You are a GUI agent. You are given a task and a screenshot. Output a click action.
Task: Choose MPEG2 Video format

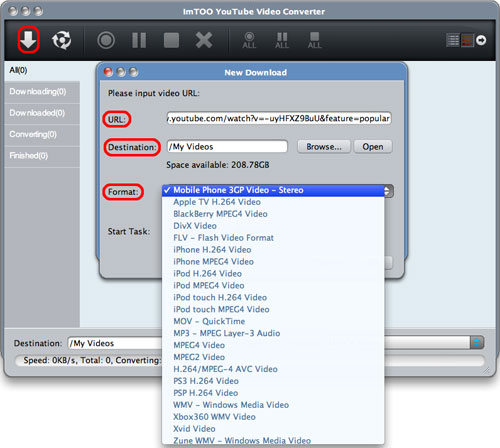273,357
